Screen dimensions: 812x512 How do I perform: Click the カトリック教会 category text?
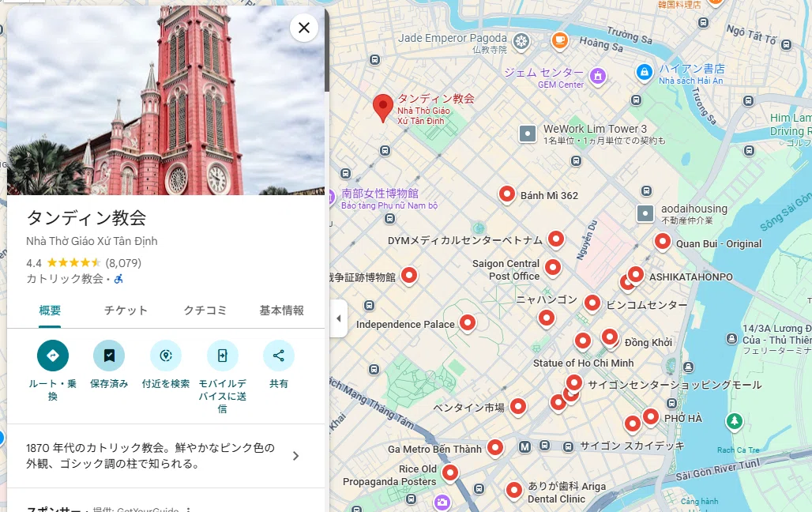65,279
